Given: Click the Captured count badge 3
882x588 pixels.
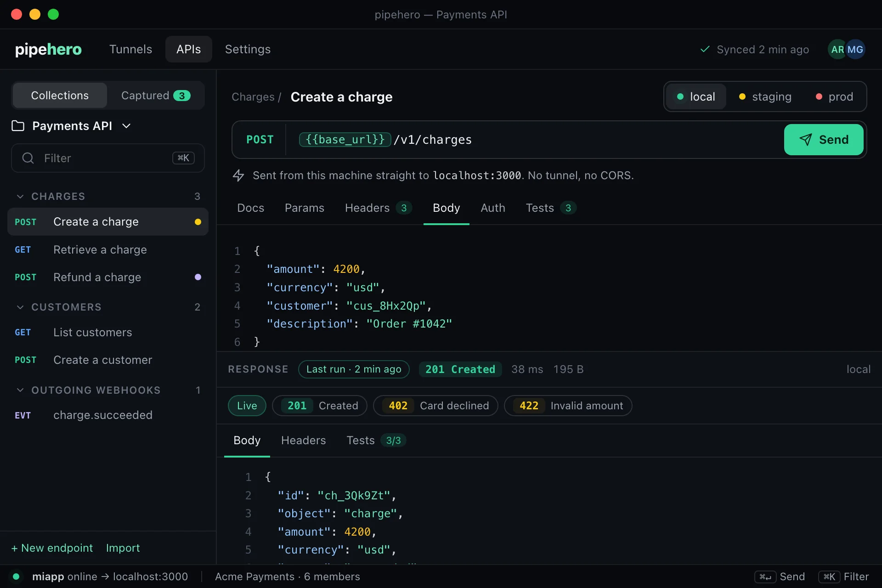Looking at the screenshot, I should 182,96.
